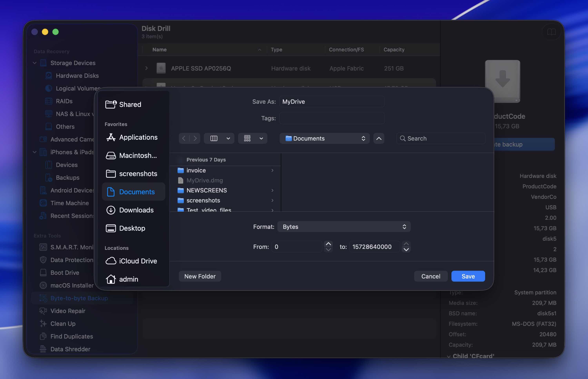This screenshot has height=379, width=588.
Task: Expand the APPLE SSD AP0256Q row
Action: pyautogui.click(x=146, y=68)
